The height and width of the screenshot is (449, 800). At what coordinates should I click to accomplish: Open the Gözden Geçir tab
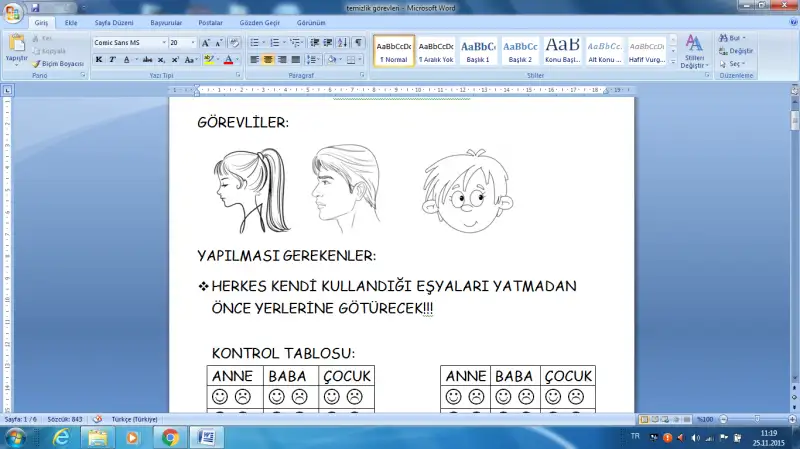(260, 21)
